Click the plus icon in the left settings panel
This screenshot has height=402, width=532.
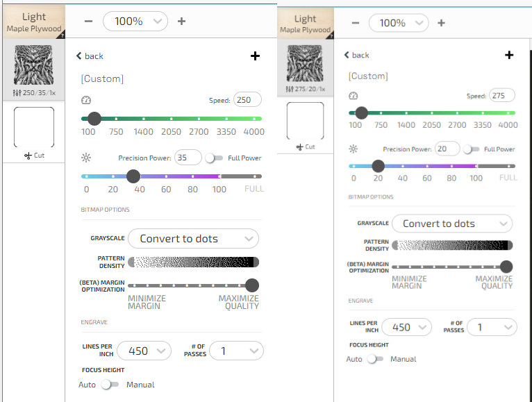255,56
